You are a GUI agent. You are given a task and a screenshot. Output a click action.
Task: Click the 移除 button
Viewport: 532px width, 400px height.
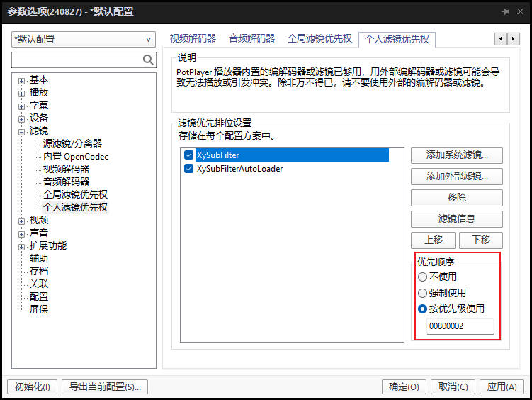pos(457,198)
